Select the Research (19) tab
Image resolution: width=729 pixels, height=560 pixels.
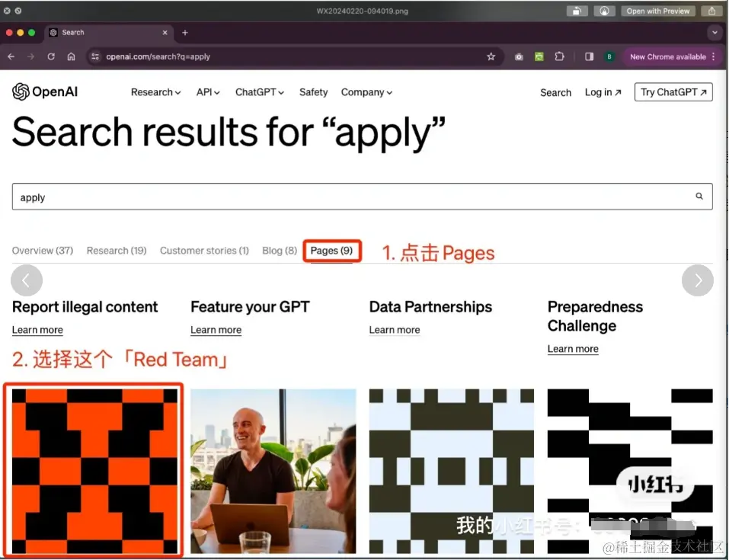(117, 251)
